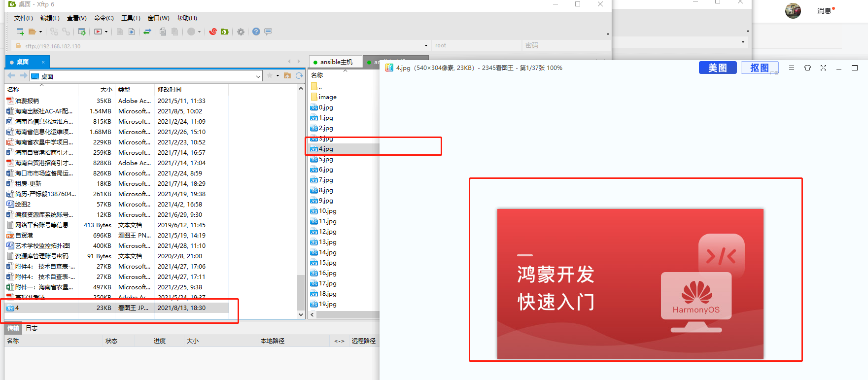Open options with the gear icon

[x=241, y=32]
